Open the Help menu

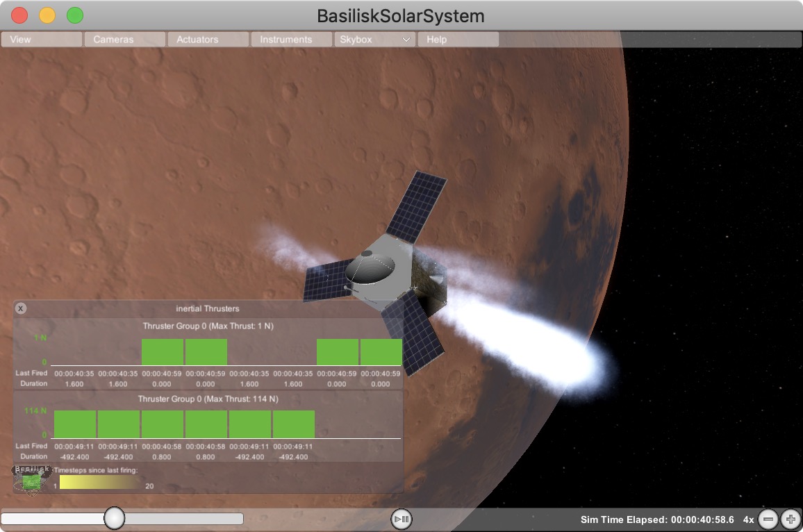(x=458, y=40)
